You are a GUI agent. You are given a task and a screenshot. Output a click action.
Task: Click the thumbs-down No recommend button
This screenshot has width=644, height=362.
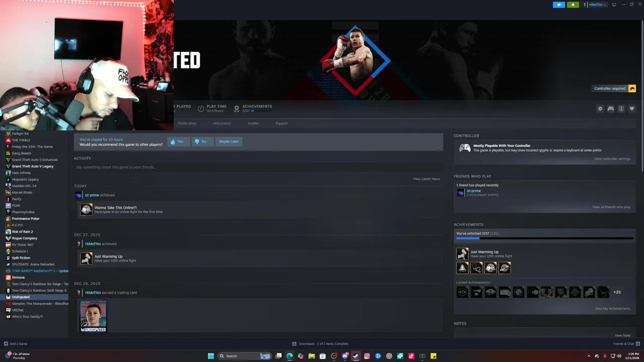click(x=201, y=142)
